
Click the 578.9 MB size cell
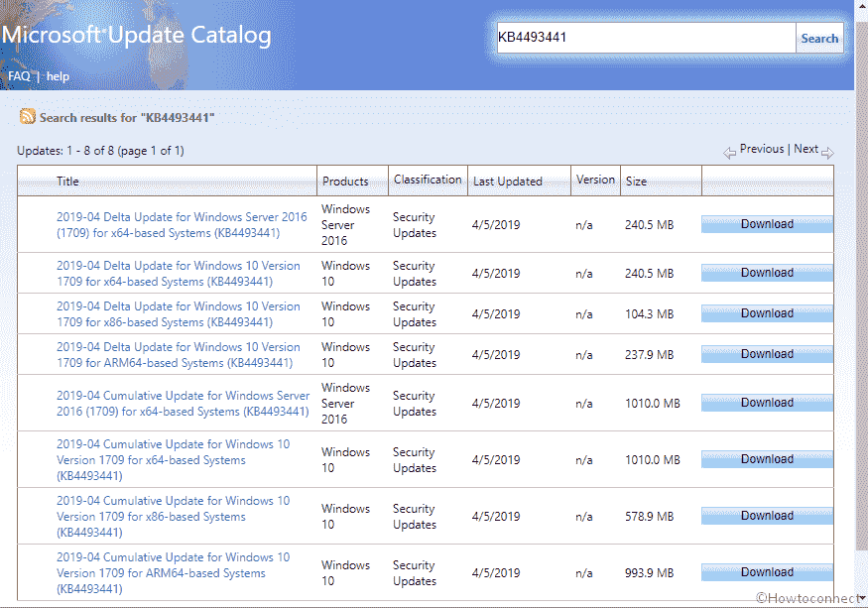click(650, 516)
